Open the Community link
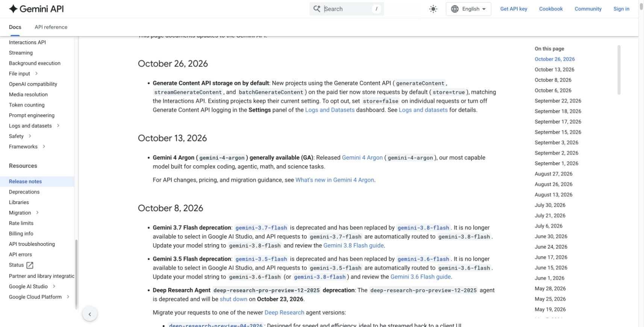 pyautogui.click(x=588, y=9)
